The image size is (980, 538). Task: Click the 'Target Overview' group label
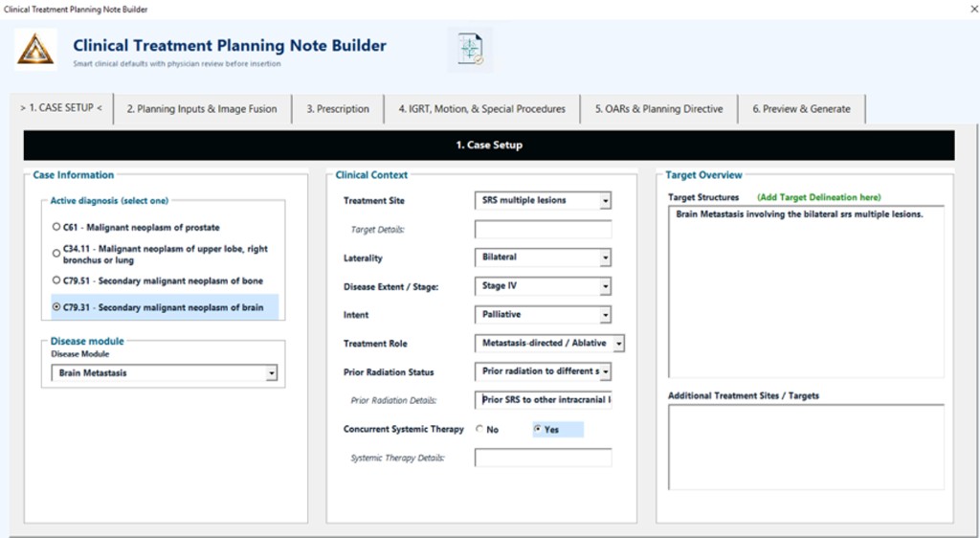(x=703, y=175)
